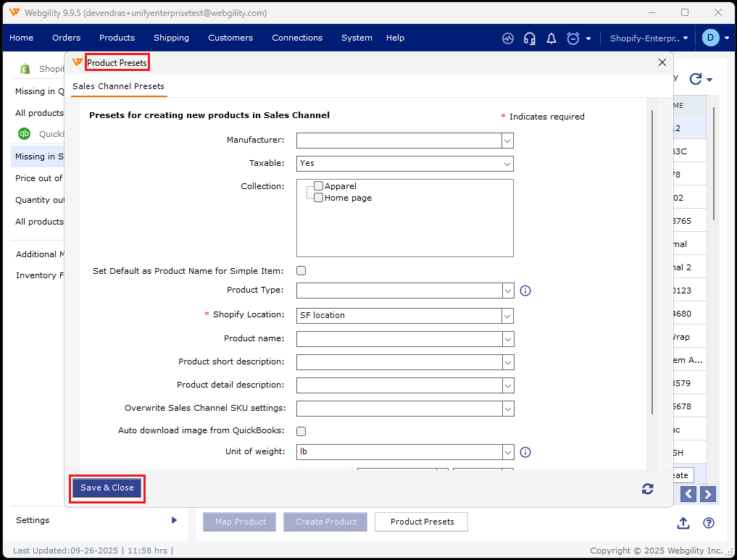Click info icon beside Unit of weight

(526, 452)
